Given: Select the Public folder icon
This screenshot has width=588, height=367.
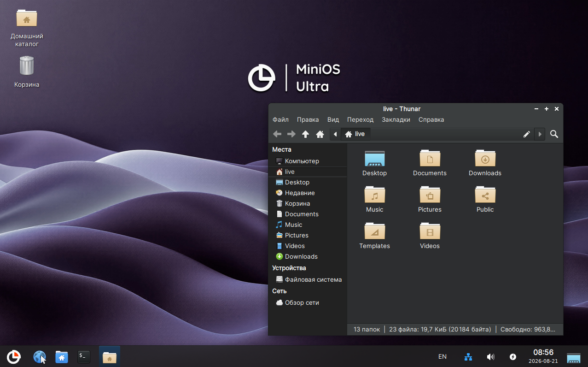Looking at the screenshot, I should (485, 195).
